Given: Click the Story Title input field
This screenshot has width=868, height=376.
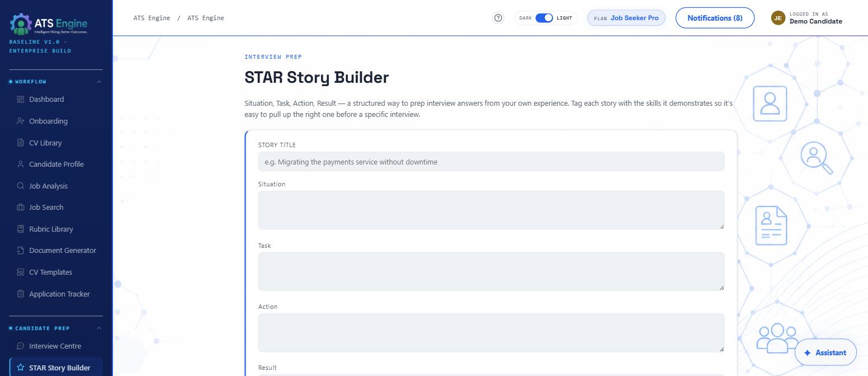Looking at the screenshot, I should point(491,162).
